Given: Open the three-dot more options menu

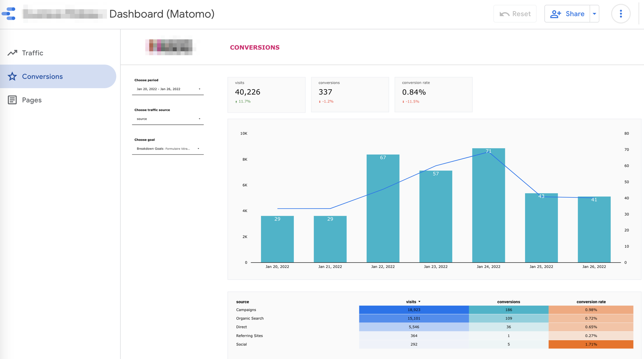Looking at the screenshot, I should point(620,14).
